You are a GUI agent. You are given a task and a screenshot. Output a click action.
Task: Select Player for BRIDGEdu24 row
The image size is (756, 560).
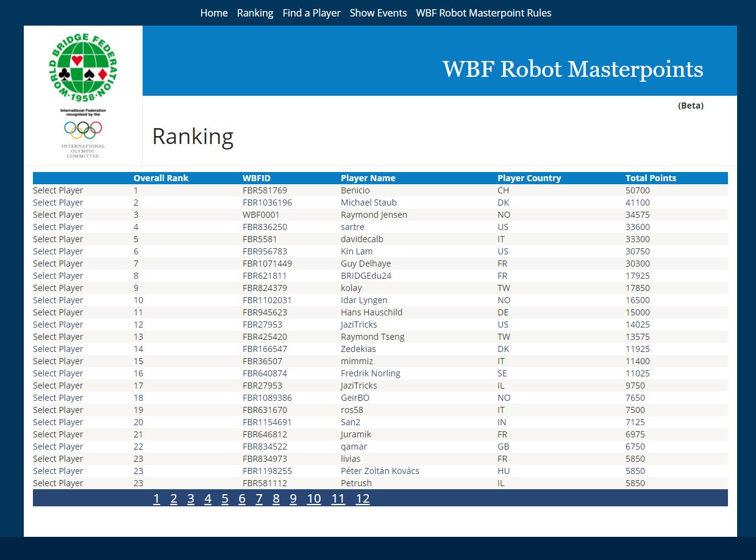58,276
